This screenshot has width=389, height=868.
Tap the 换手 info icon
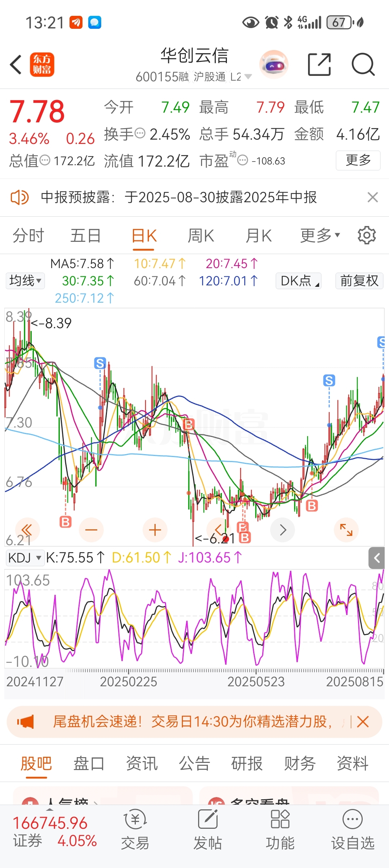click(140, 134)
